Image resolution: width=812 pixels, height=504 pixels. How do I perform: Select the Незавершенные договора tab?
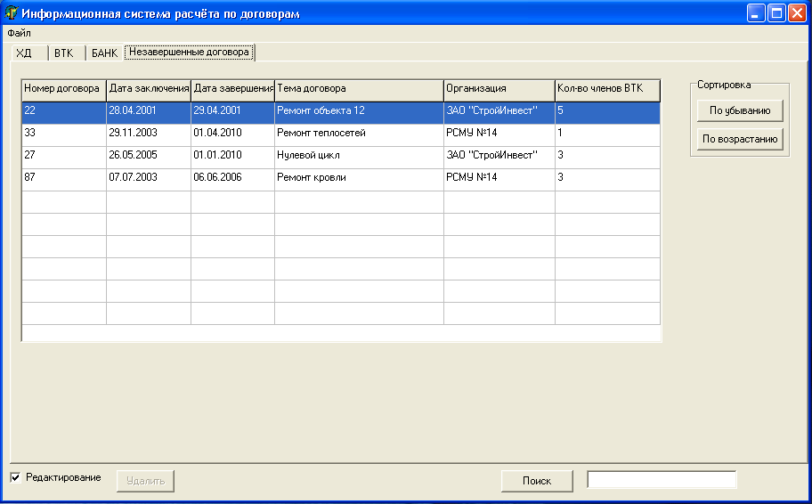coord(189,53)
